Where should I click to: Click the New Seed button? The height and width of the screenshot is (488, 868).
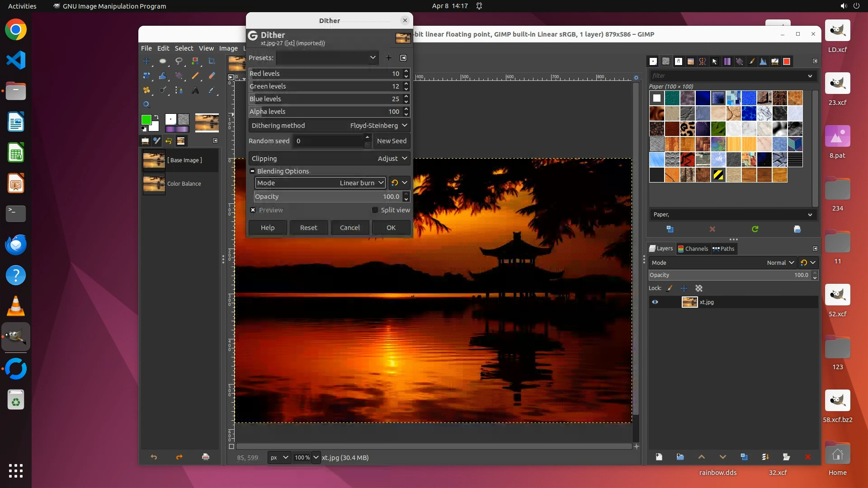coord(392,141)
